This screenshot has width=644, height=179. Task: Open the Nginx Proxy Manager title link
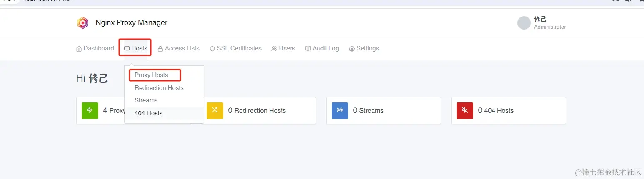pyautogui.click(x=131, y=22)
